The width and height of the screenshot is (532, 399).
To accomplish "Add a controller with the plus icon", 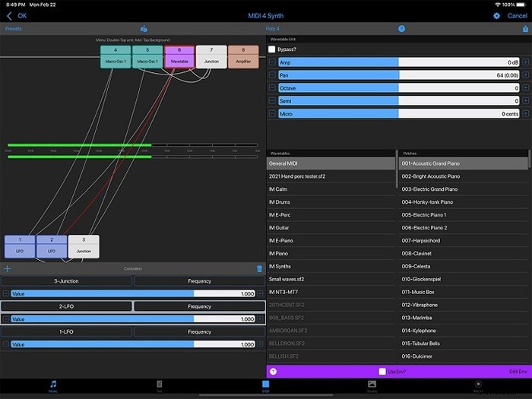I will coord(7,269).
